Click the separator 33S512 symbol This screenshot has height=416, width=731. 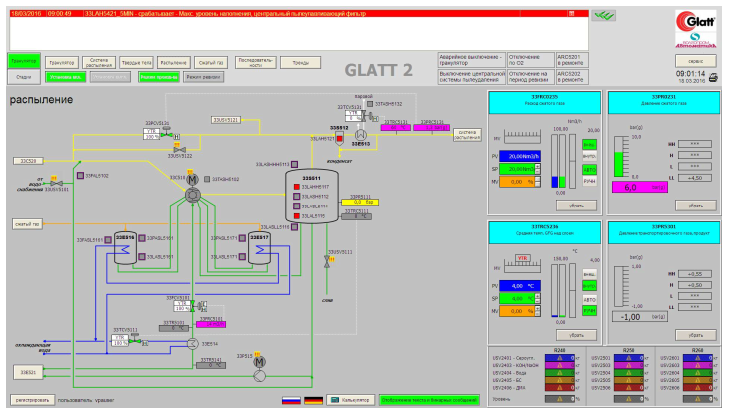(x=339, y=139)
